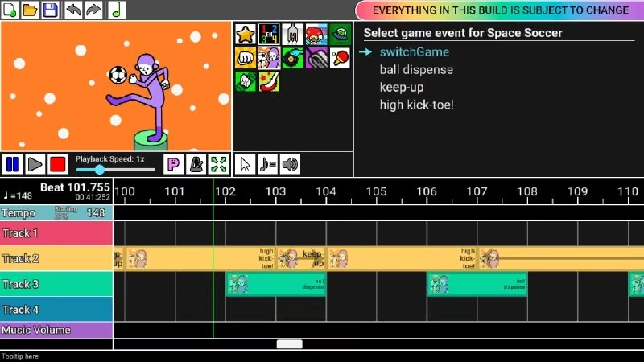This screenshot has height=362, width=644.
Task: Click the green music note icon
Action: pyautogui.click(x=117, y=10)
